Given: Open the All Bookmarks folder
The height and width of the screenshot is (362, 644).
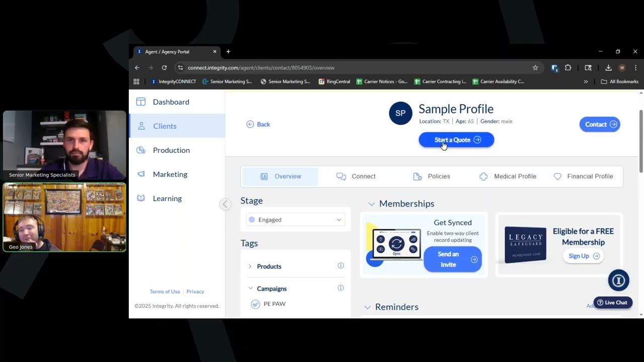Looking at the screenshot, I should [619, 81].
